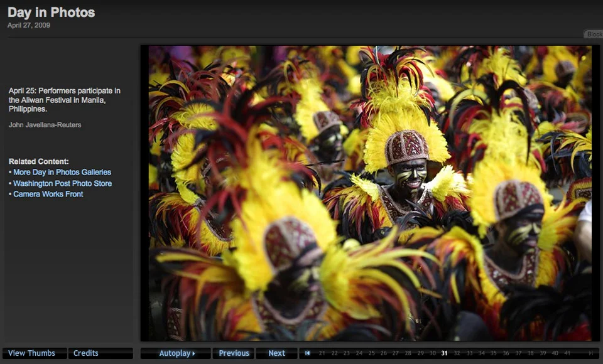Viewport: 603px width, 364px height.
Task: Select photo number 21 in the pager
Action: pos(322,353)
